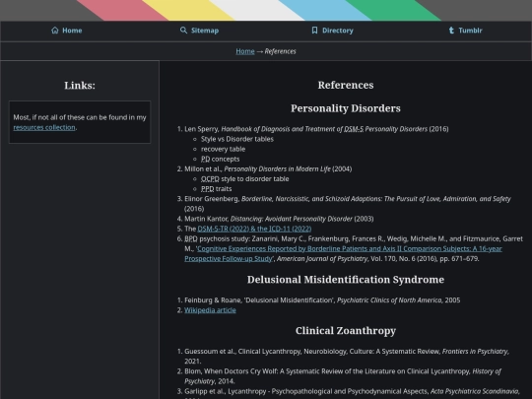Click the Len Sperry reference entry
The width and height of the screenshot is (532, 399).
316,129
